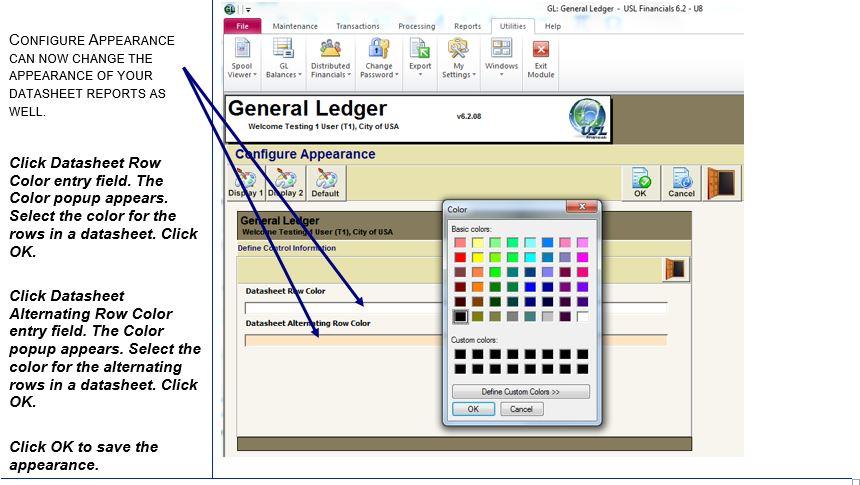This screenshot has height=485, width=860.
Task: Switch to the Maintenance tab
Action: tap(295, 26)
